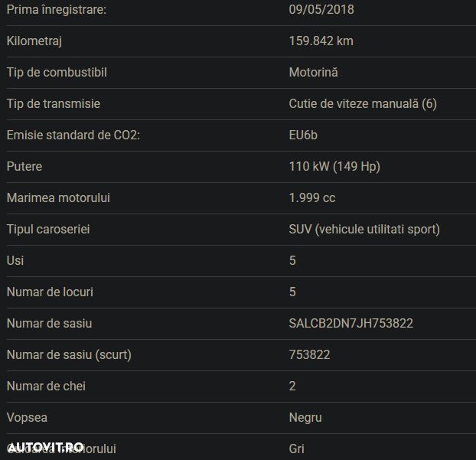The width and height of the screenshot is (476, 460).
Task: Select the SUV body type value
Action: point(364,229)
